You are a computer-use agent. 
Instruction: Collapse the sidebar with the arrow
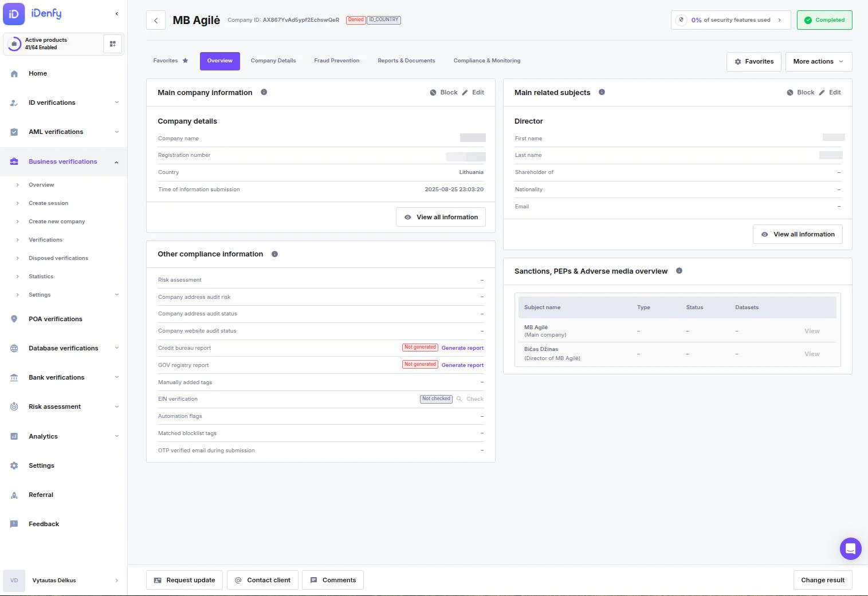pos(117,14)
